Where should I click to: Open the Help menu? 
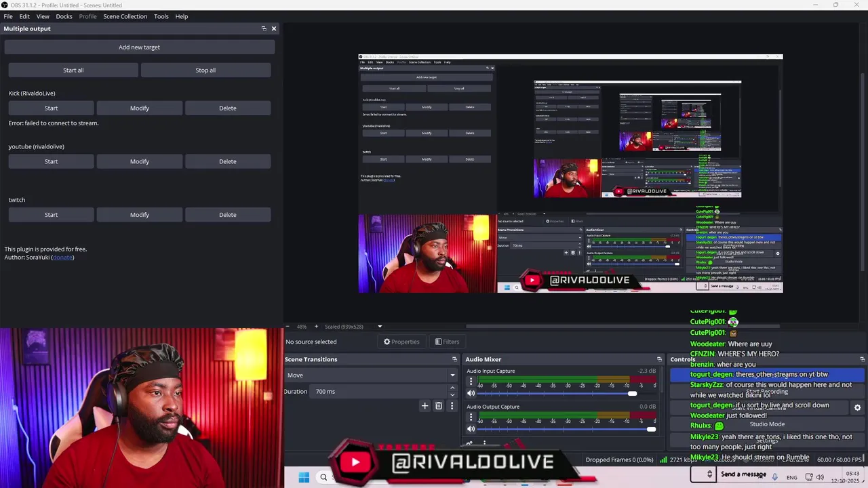click(x=182, y=16)
